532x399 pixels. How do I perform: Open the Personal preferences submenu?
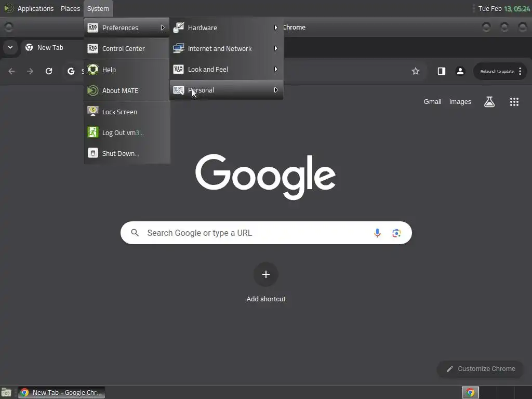click(x=227, y=90)
